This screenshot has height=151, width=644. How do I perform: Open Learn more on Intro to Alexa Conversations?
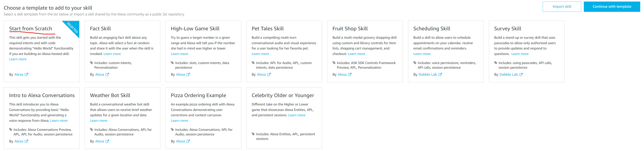pyautogui.click(x=59, y=120)
